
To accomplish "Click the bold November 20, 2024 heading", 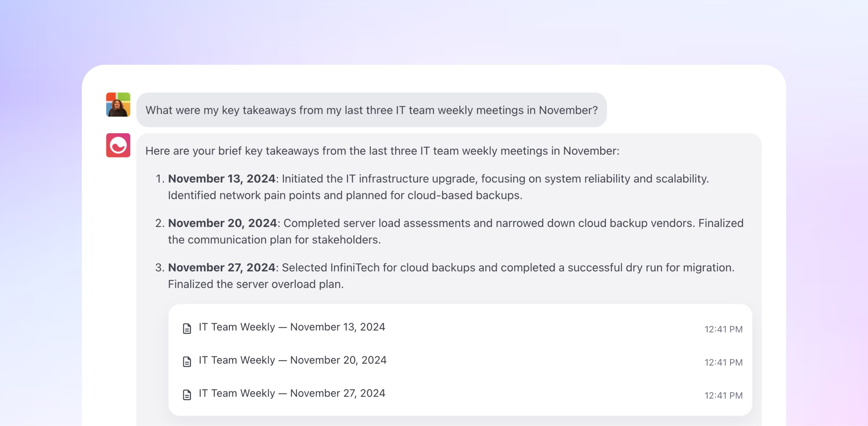I will tap(223, 223).
